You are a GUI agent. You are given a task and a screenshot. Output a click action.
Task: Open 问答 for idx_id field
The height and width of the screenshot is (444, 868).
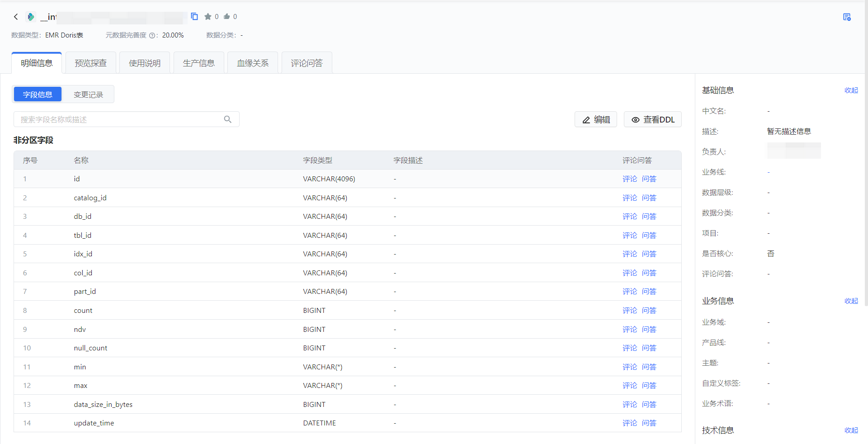coord(649,254)
